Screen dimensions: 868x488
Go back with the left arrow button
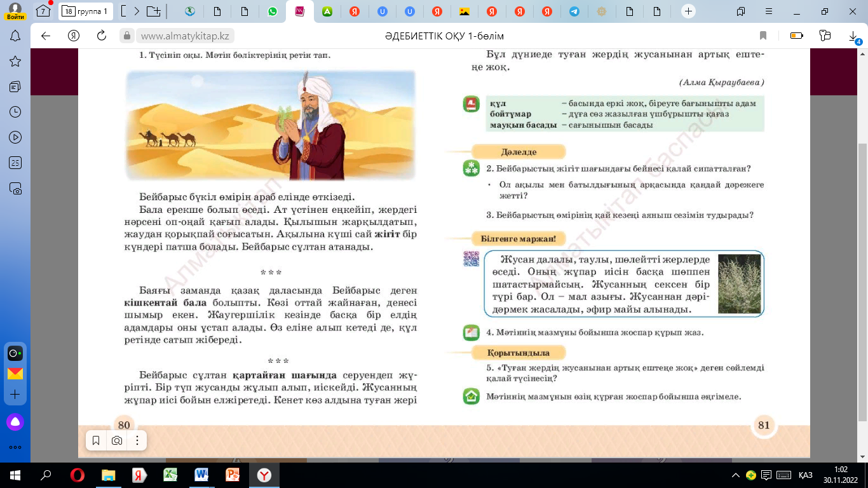(x=46, y=36)
